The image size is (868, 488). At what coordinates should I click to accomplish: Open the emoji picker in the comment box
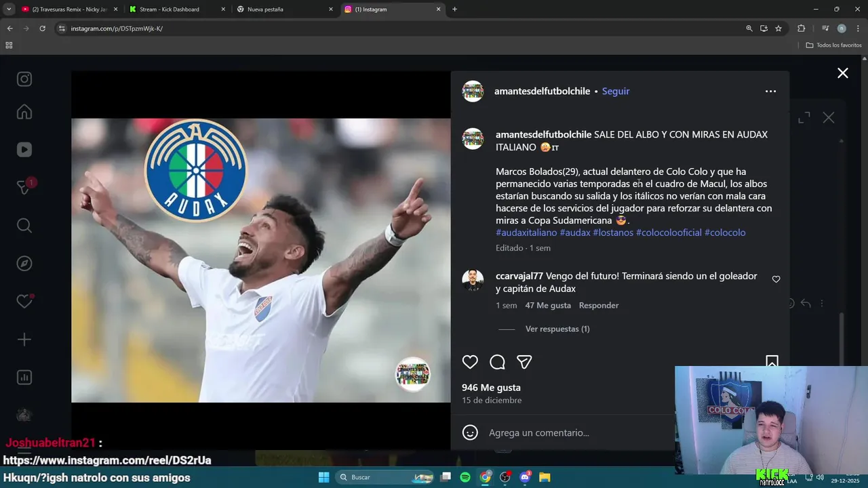pos(470,432)
